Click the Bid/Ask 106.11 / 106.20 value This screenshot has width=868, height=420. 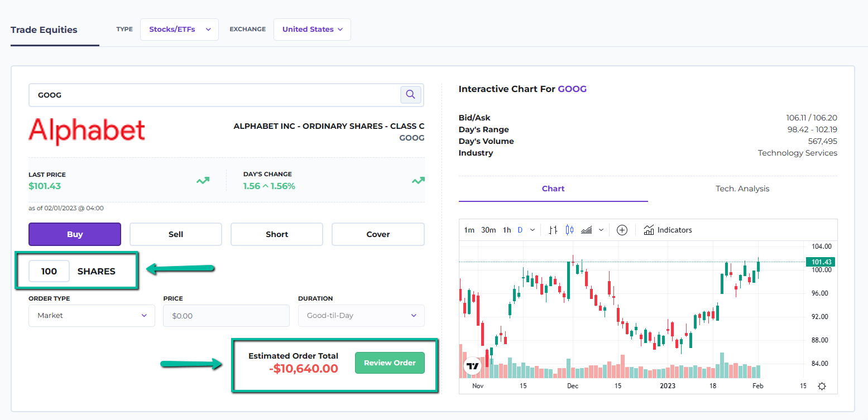pos(812,118)
